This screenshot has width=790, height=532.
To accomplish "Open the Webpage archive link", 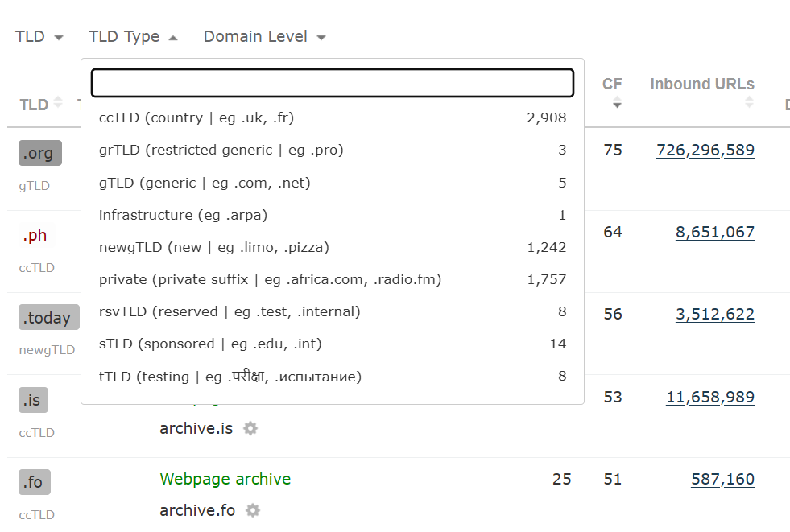I will point(225,480).
